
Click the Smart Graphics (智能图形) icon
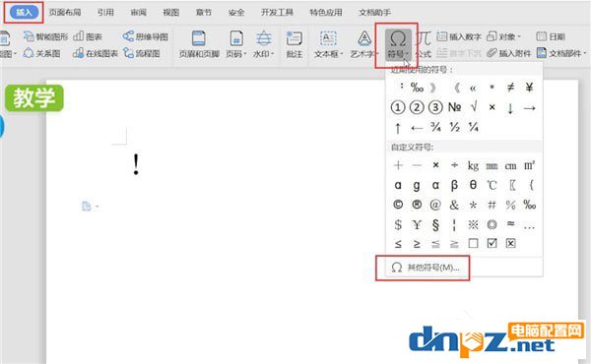(x=45, y=36)
